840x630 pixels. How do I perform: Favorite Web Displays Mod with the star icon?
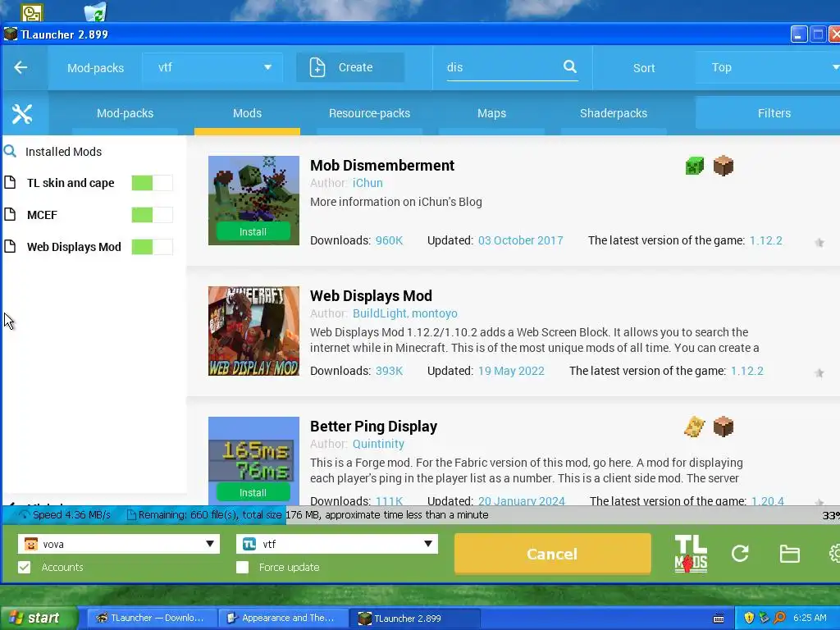pyautogui.click(x=819, y=373)
